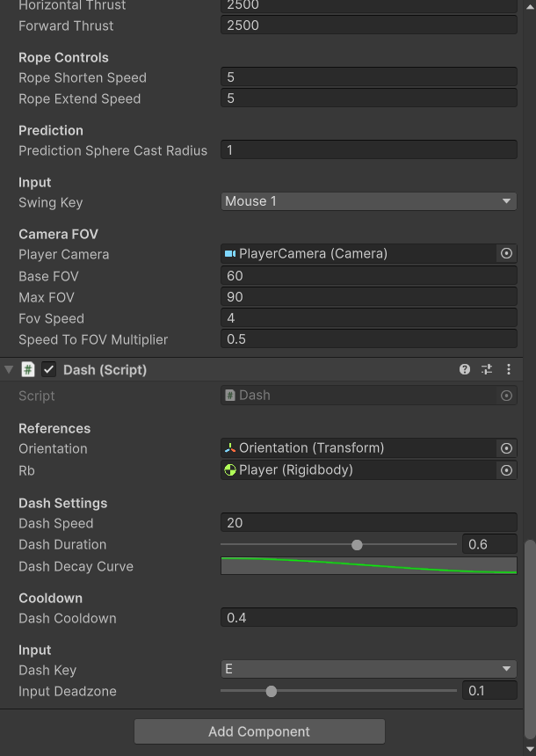Open the Swing Key dropdown
Image resolution: width=536 pixels, height=756 pixels.
(368, 201)
